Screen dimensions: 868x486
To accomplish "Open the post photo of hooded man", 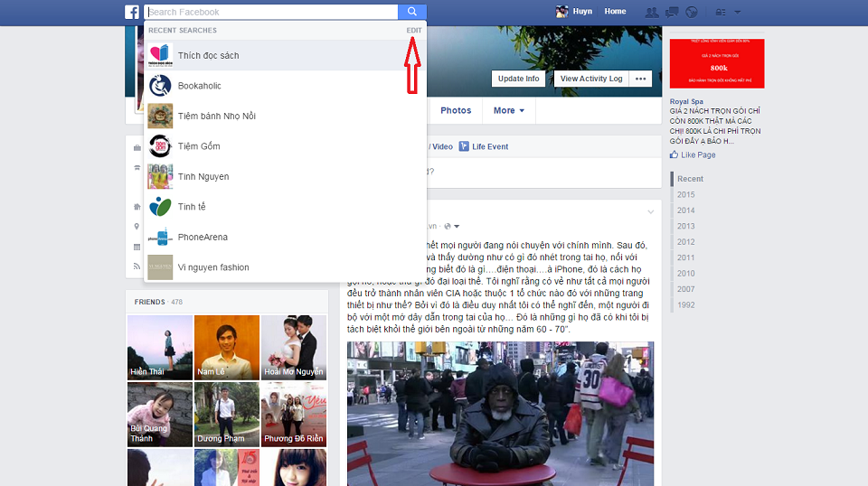I will point(500,414).
